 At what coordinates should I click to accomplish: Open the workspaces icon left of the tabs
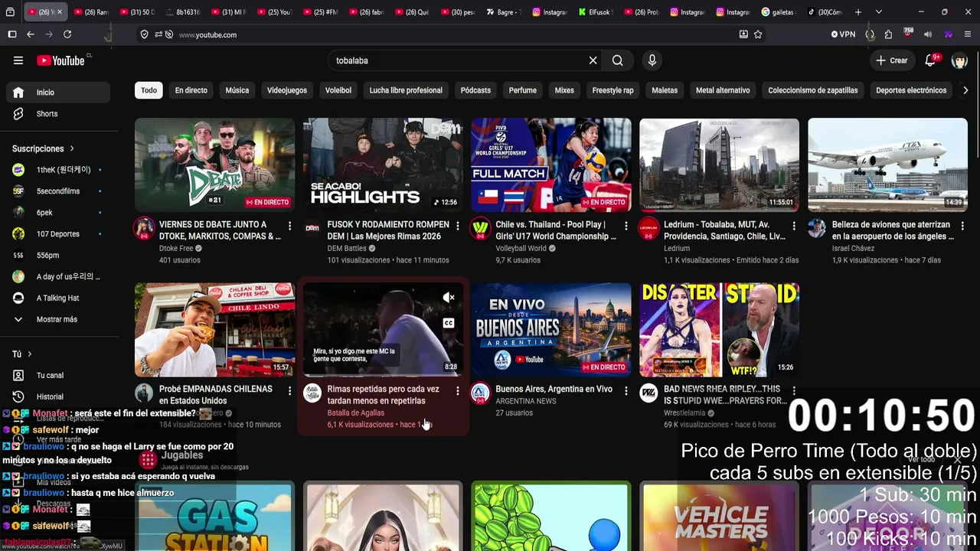click(x=11, y=12)
